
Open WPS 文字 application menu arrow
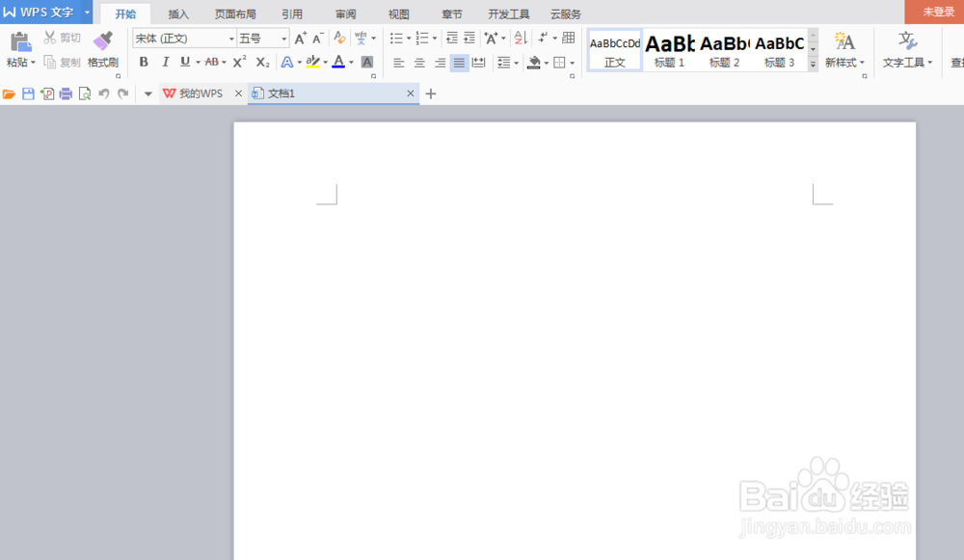click(x=87, y=13)
